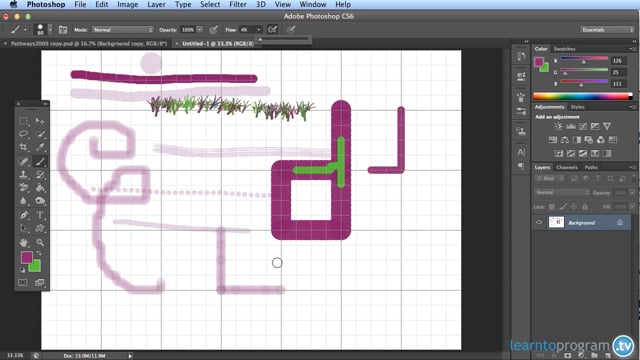Select the Pen tool
Image resolution: width=640 pixels, height=360 pixels.
click(24, 215)
